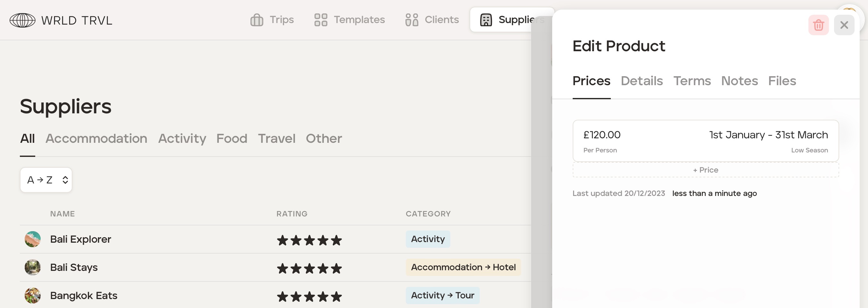Click the Templates grid icon
Screen dimensions: 868x308
point(320,20)
